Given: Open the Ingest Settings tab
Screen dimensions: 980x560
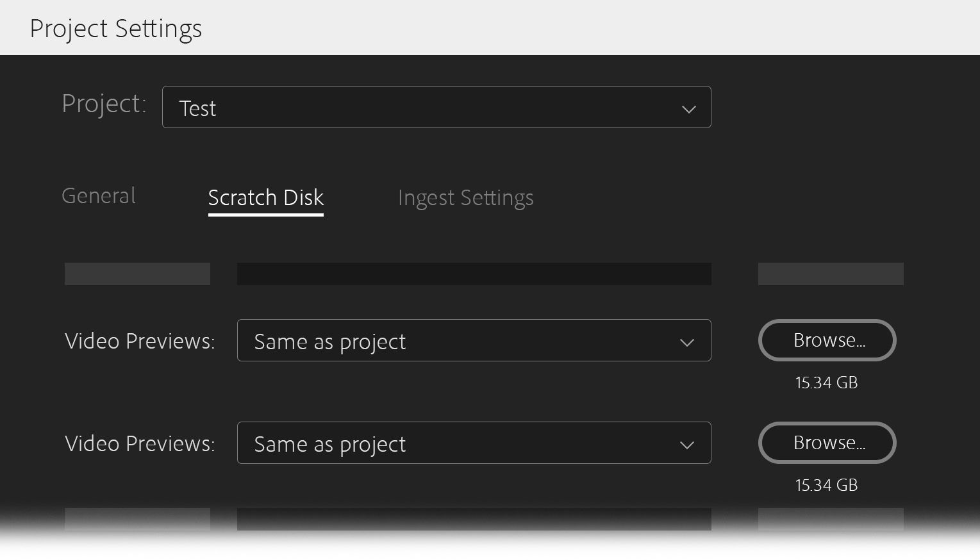Looking at the screenshot, I should pos(466,198).
